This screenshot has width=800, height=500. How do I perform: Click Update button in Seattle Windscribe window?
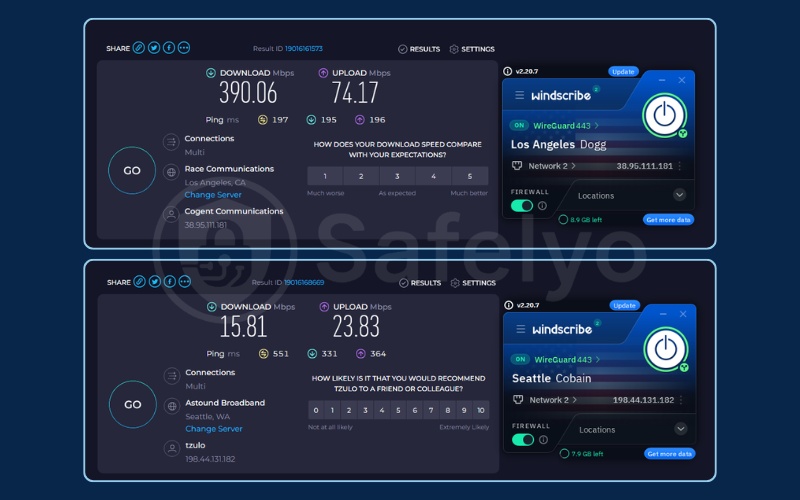624,305
